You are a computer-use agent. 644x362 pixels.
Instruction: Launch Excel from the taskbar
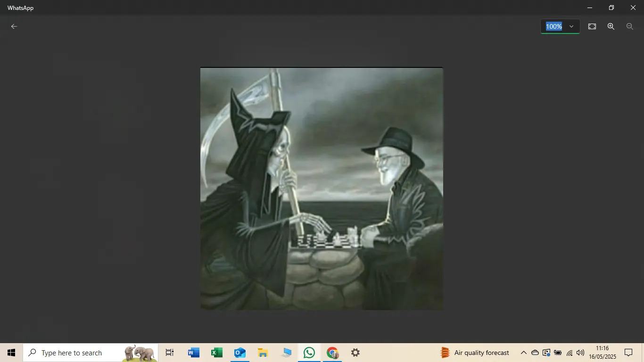217,353
